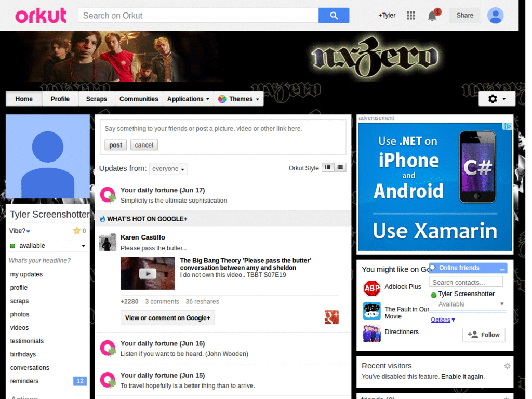Open Karen Castillo's avatar
The height and width of the screenshot is (399, 532).
pyautogui.click(x=108, y=242)
